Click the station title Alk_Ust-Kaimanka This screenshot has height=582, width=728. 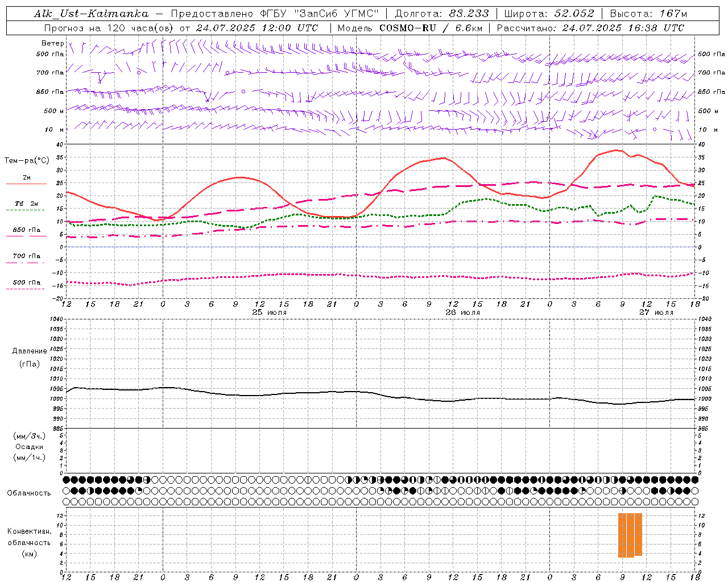91,14
